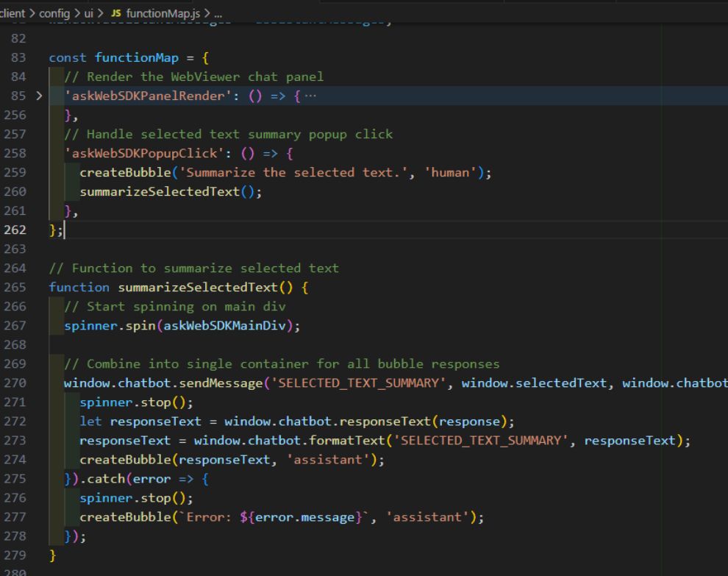Open the client breadcrumb segment
The width and height of the screenshot is (728, 576).
click(x=13, y=13)
